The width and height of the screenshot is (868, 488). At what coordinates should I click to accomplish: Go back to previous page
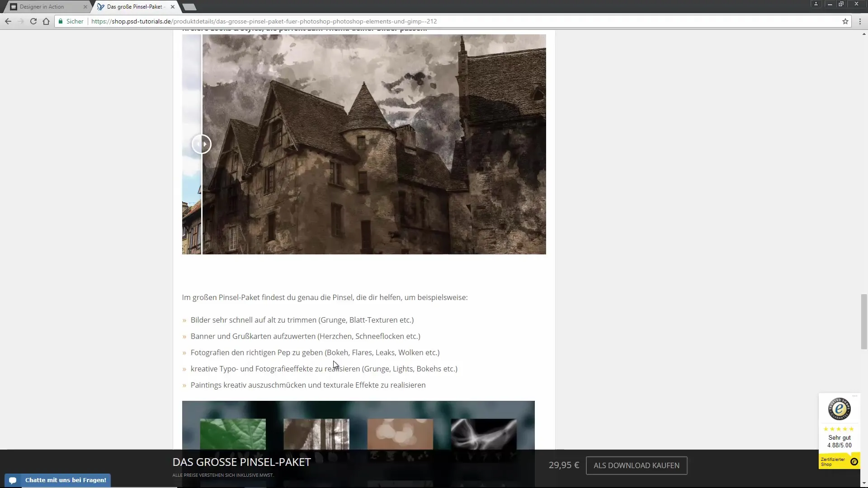coord(8,21)
